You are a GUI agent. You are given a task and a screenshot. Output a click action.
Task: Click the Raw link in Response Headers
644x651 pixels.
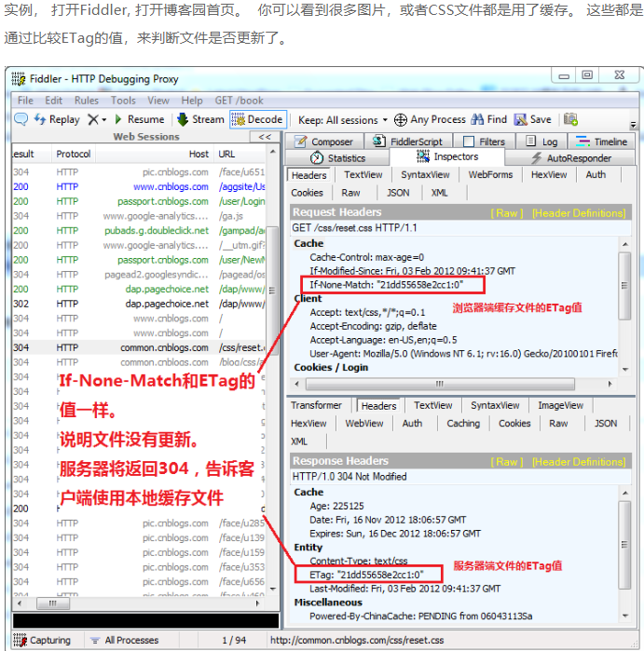click(x=506, y=462)
